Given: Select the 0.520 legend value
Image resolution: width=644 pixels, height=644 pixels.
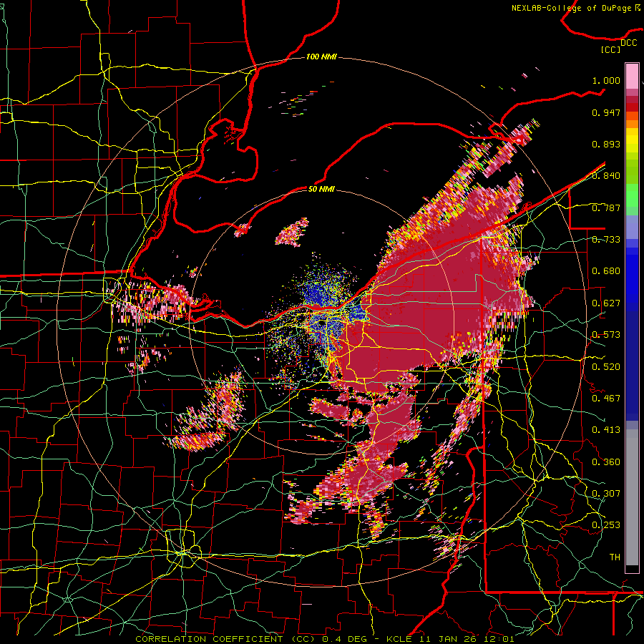Looking at the screenshot, I should [606, 367].
